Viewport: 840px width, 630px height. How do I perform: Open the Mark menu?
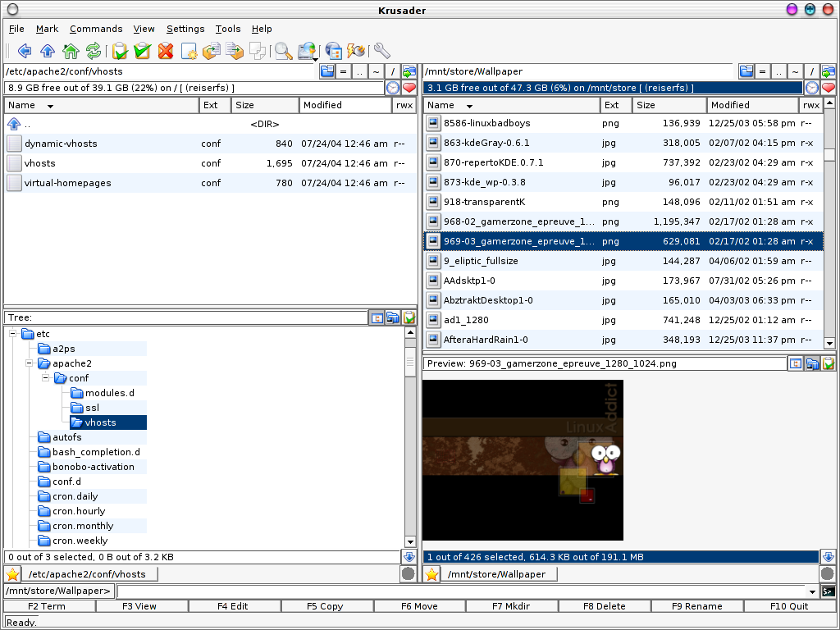coord(47,29)
